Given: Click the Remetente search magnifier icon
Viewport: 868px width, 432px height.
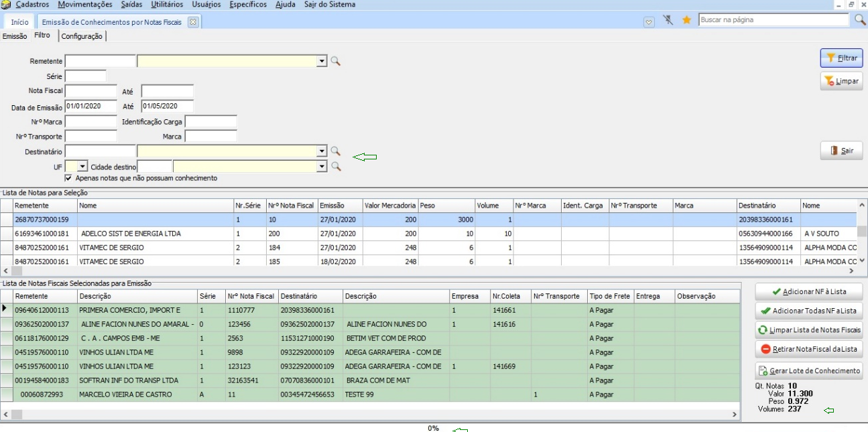Looking at the screenshot, I should click(336, 62).
